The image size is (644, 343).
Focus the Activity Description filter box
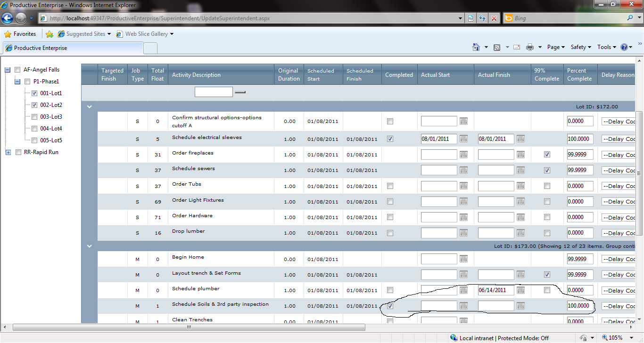coord(214,92)
